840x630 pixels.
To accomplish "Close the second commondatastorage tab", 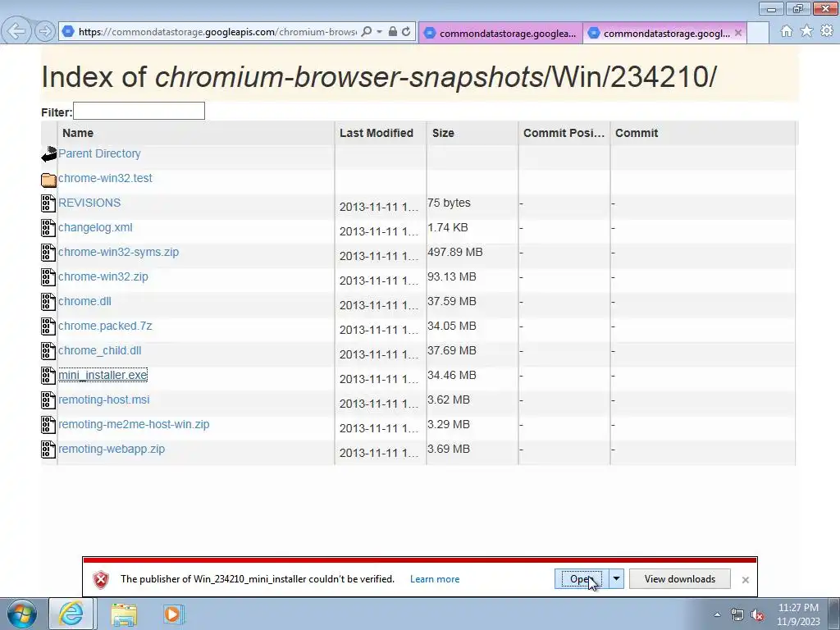I will pos(738,33).
